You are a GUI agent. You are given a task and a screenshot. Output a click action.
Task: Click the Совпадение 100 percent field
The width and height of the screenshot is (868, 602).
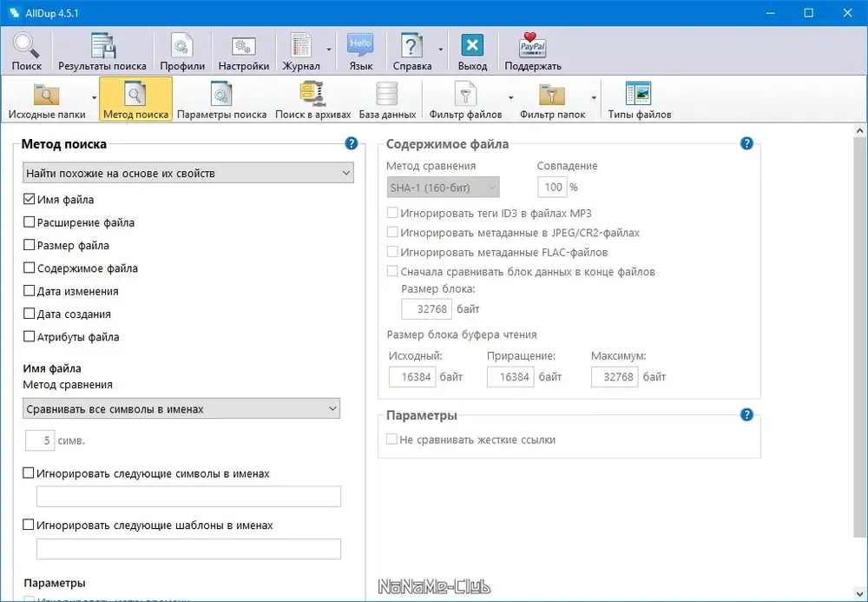pos(552,187)
